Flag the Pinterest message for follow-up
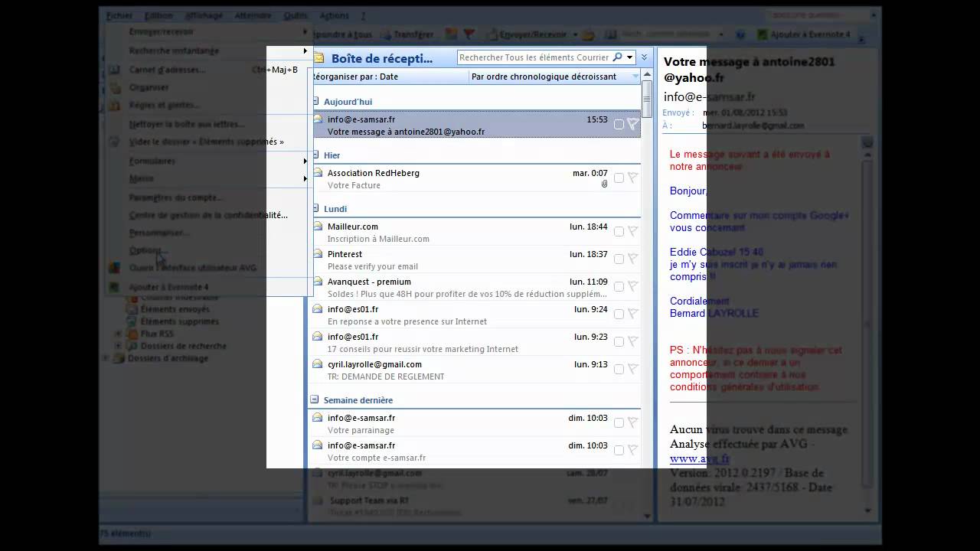 632,259
